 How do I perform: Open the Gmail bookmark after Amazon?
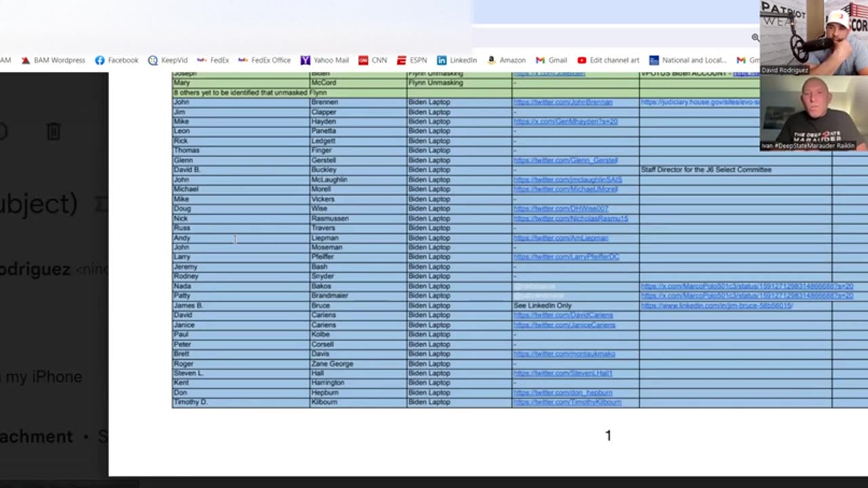click(551, 60)
